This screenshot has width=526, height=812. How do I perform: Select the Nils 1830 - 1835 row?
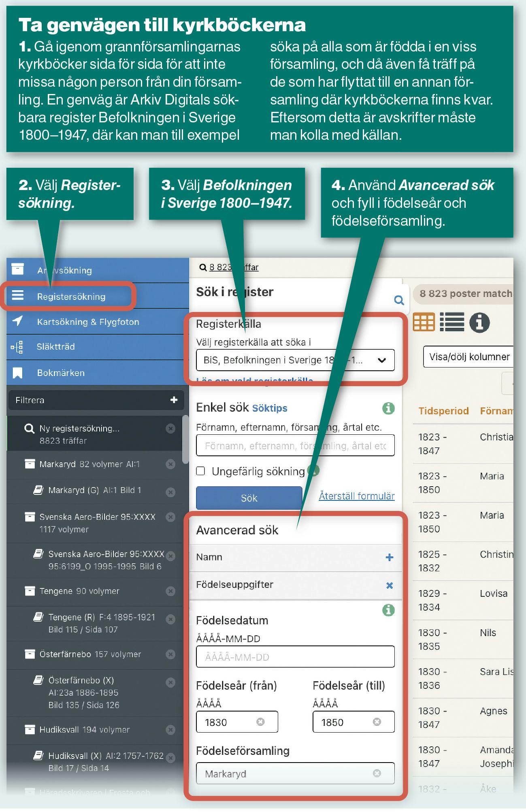pos(463,639)
